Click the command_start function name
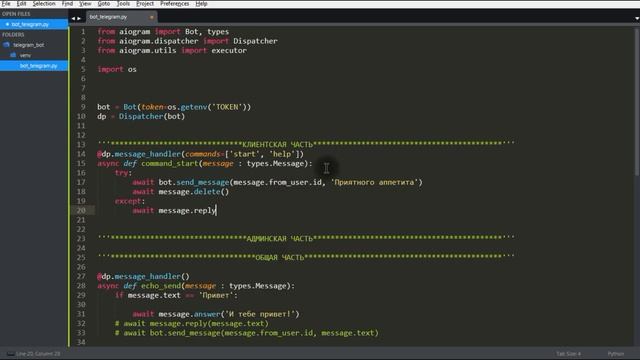 (x=170, y=164)
